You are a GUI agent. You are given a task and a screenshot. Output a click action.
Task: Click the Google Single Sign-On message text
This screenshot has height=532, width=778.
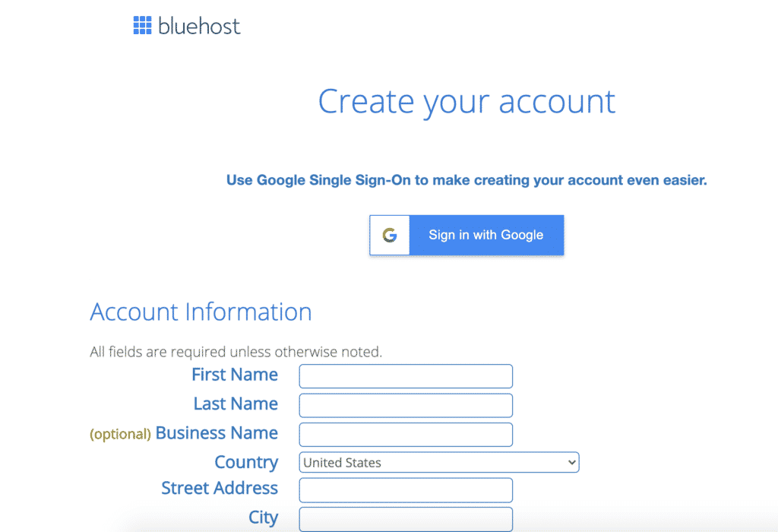(x=466, y=180)
